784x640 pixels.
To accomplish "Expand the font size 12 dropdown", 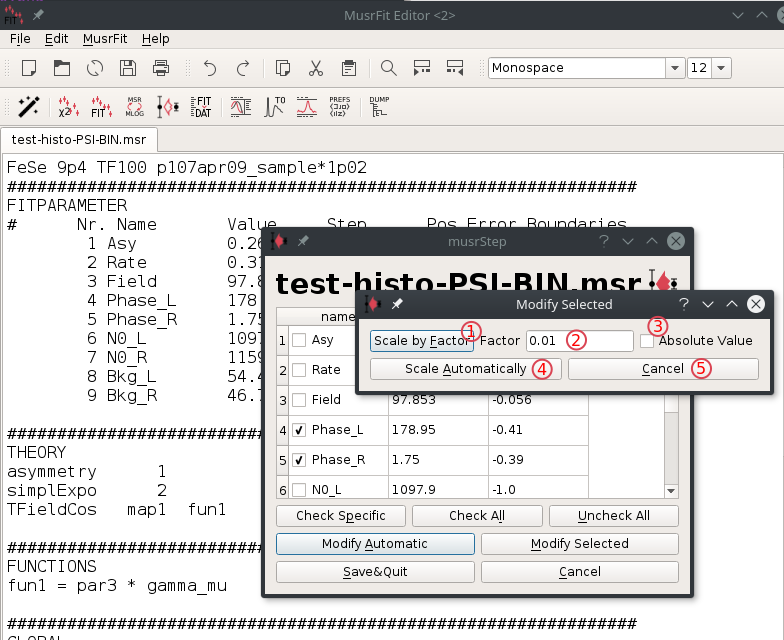I will (x=721, y=68).
